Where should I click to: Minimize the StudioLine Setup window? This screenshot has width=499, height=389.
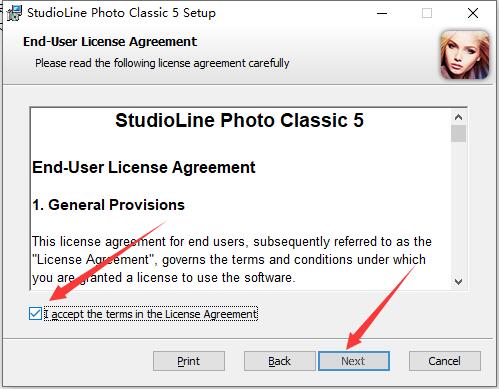382,13
